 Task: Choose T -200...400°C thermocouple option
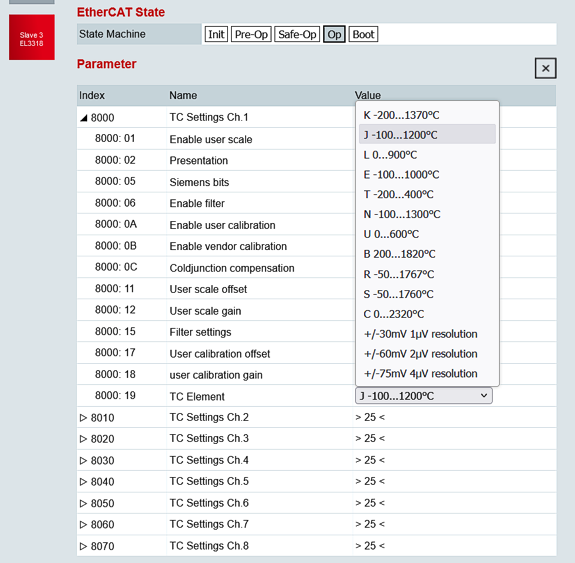427,194
